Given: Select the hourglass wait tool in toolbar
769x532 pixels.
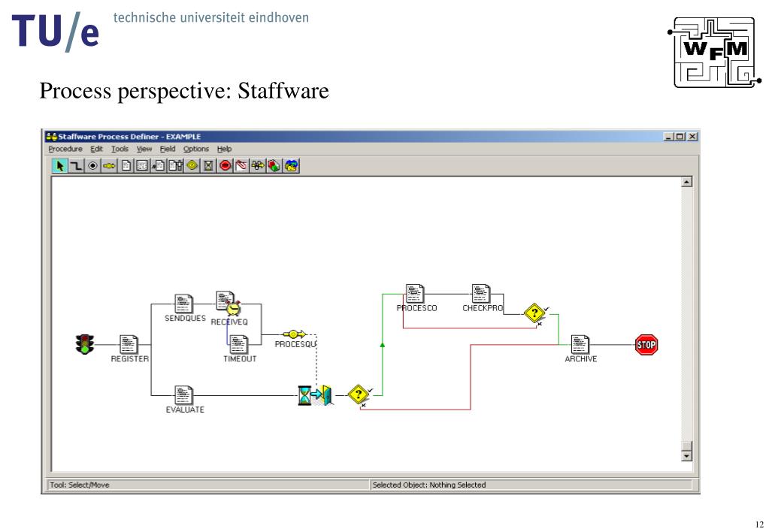Looking at the screenshot, I should point(208,166).
